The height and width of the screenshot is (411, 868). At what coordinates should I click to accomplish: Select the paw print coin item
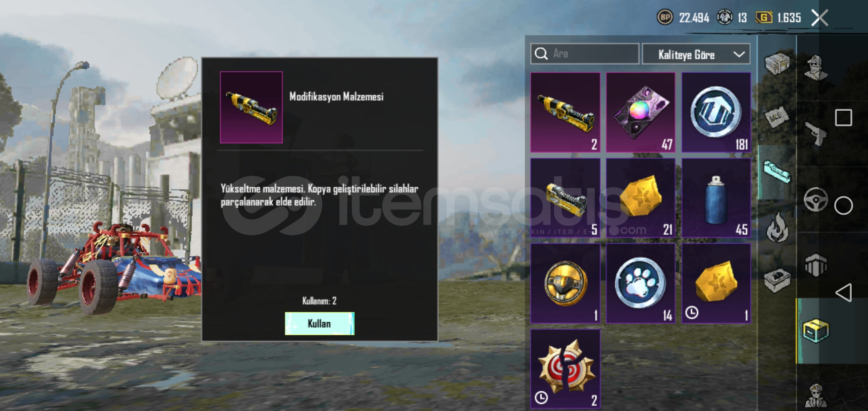(x=641, y=284)
